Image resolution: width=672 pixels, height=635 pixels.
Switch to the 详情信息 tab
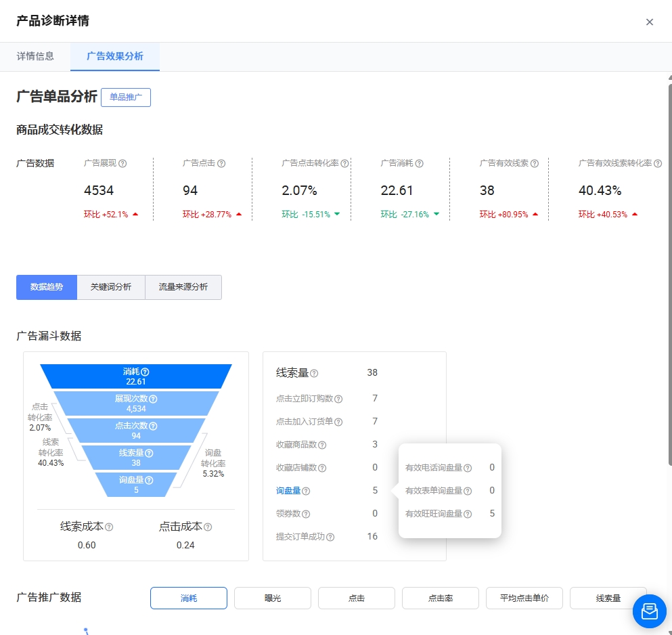pyautogui.click(x=35, y=57)
